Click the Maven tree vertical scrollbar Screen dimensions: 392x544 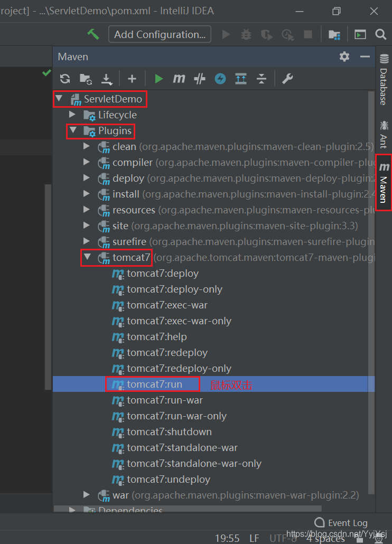pyautogui.click(x=371, y=293)
